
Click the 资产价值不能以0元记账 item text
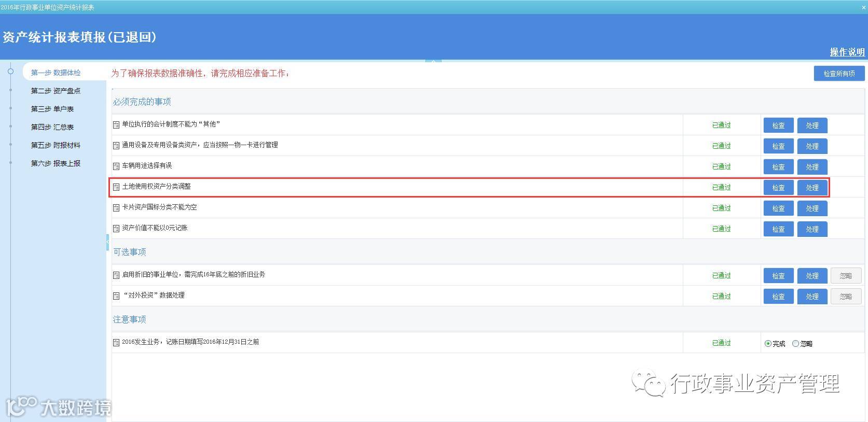[x=155, y=228]
